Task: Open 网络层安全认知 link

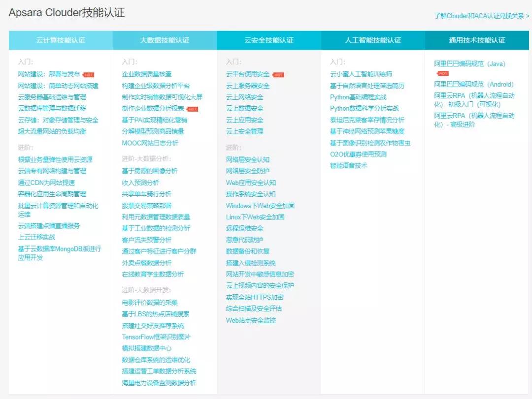Action: (x=248, y=159)
